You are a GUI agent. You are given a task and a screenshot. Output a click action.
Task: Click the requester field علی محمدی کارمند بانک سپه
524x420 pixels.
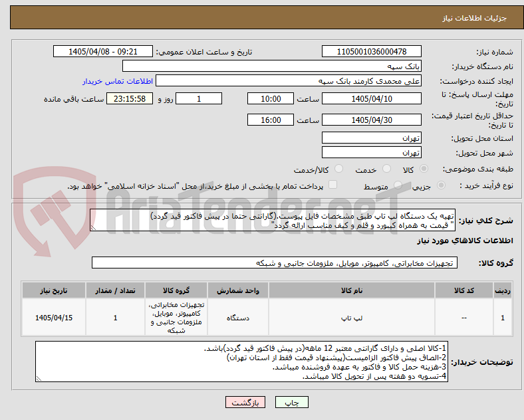click(289, 81)
